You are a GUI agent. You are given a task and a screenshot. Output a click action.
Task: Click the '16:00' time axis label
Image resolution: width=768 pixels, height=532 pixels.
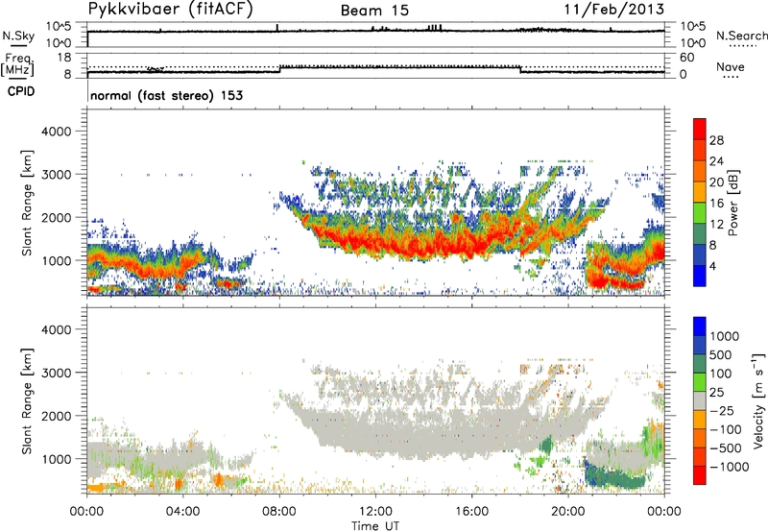point(471,512)
